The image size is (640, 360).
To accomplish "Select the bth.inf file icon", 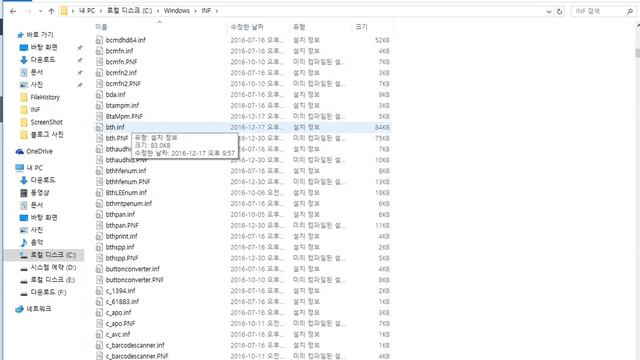I will 99,127.
